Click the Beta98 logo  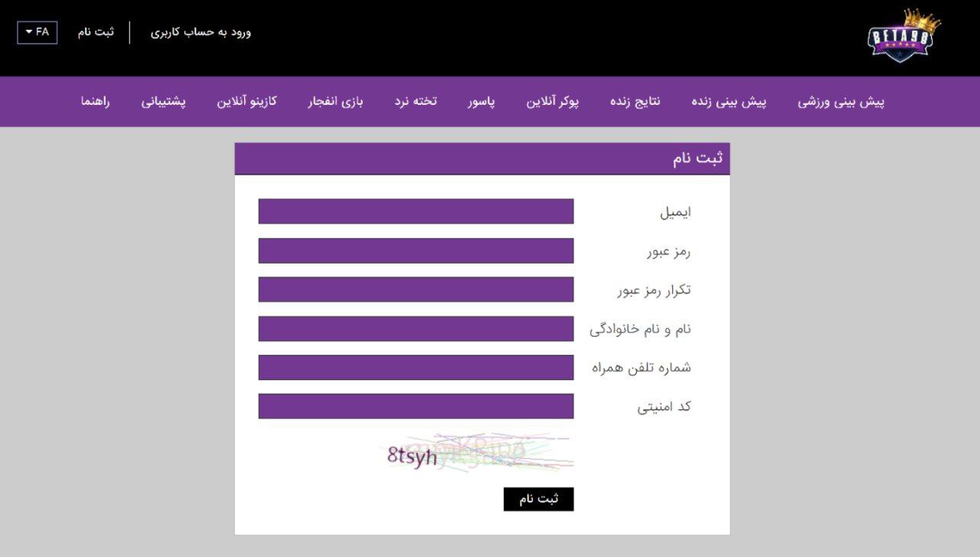pyautogui.click(x=899, y=36)
